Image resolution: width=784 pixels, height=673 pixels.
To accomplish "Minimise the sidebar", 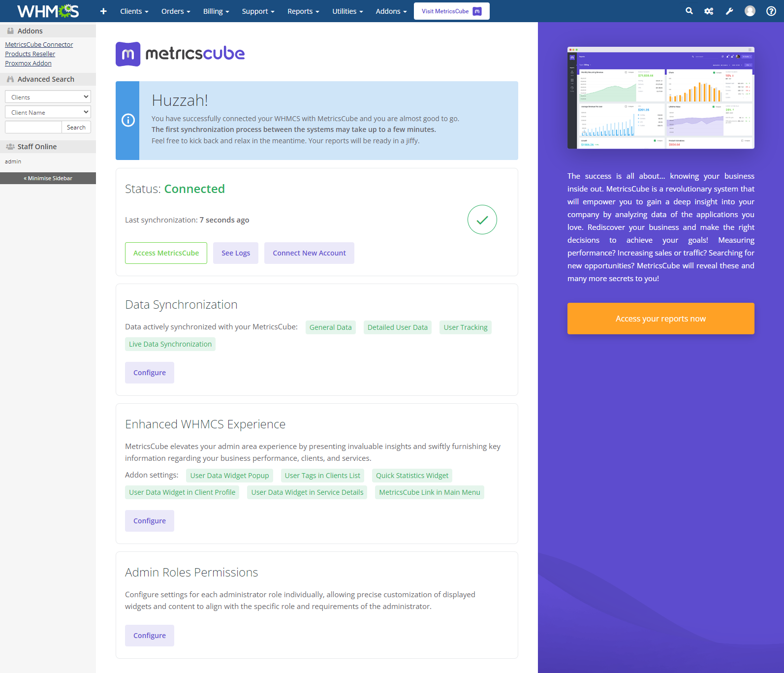I will coord(48,178).
